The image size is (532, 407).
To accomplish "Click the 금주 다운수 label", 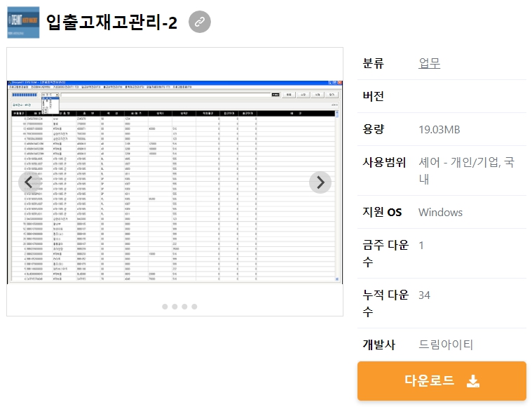I will tap(386, 253).
